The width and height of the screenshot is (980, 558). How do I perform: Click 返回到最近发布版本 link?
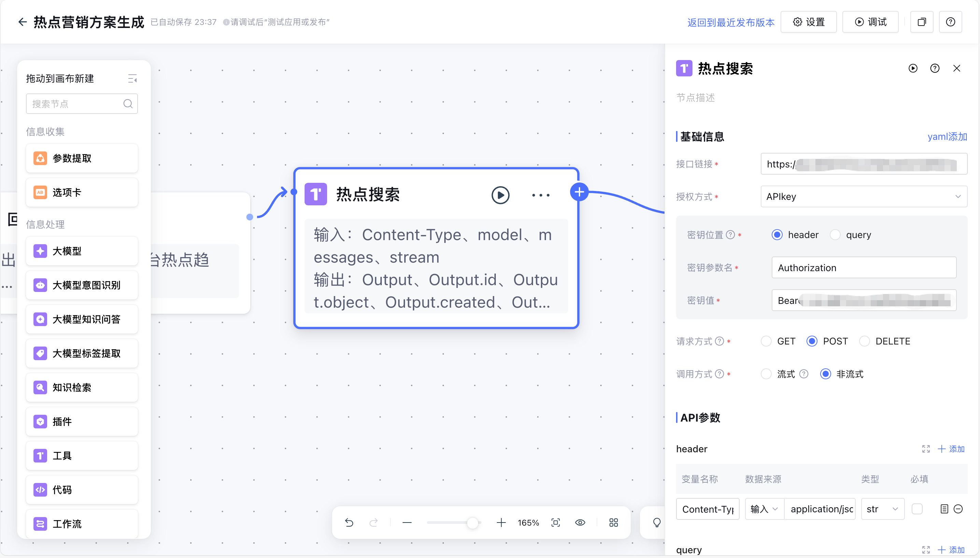(x=731, y=22)
